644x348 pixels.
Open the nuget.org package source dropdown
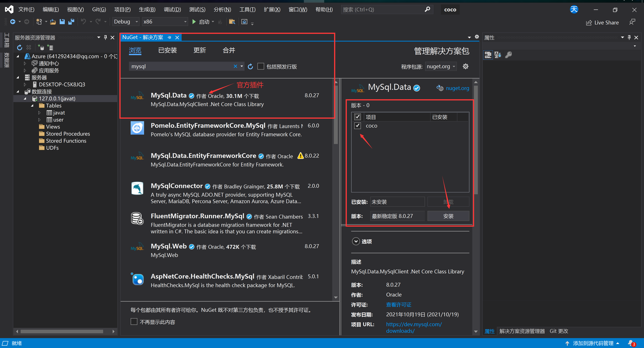[x=441, y=66]
